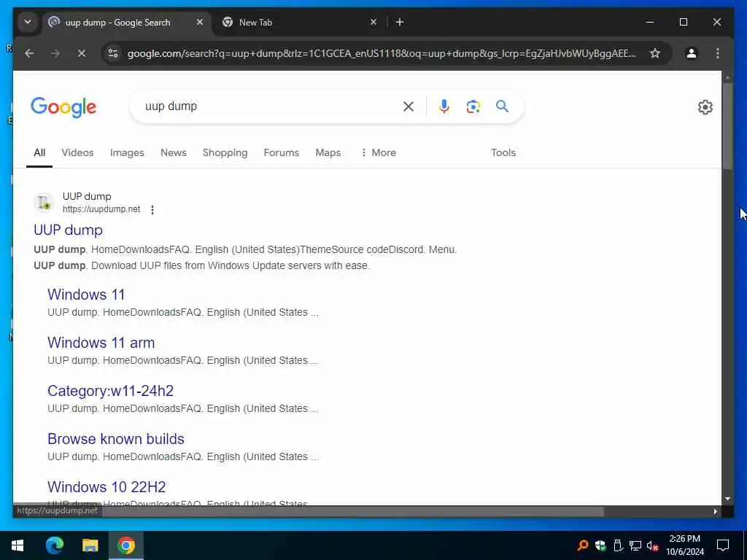Open the tab search dropdown arrow

pos(28,23)
